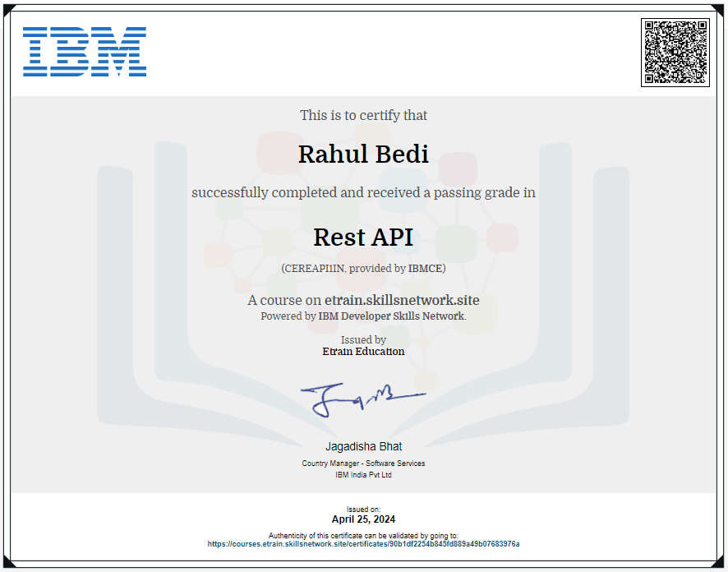
Task: Click the signature of Jagadisha Bhat
Action: [x=364, y=396]
